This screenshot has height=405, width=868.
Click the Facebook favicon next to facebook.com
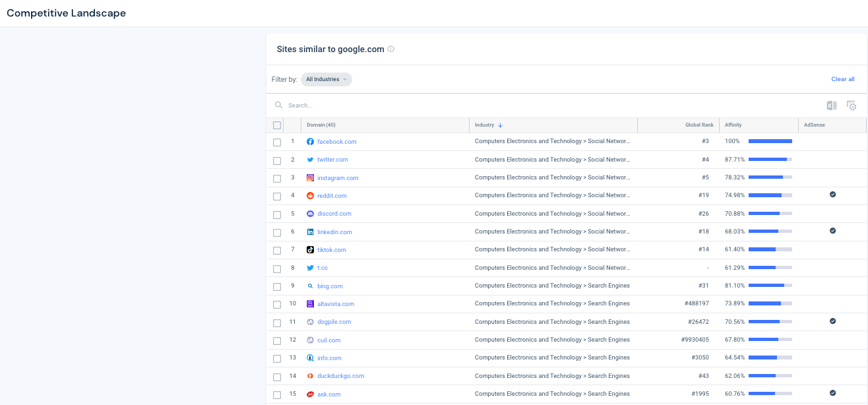pyautogui.click(x=310, y=141)
